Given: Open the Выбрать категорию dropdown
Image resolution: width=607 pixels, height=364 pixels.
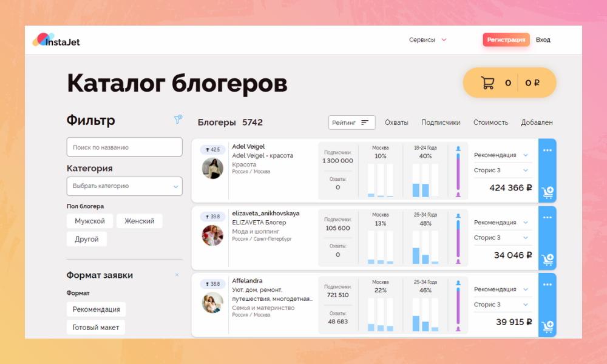Looking at the screenshot, I should click(x=124, y=186).
